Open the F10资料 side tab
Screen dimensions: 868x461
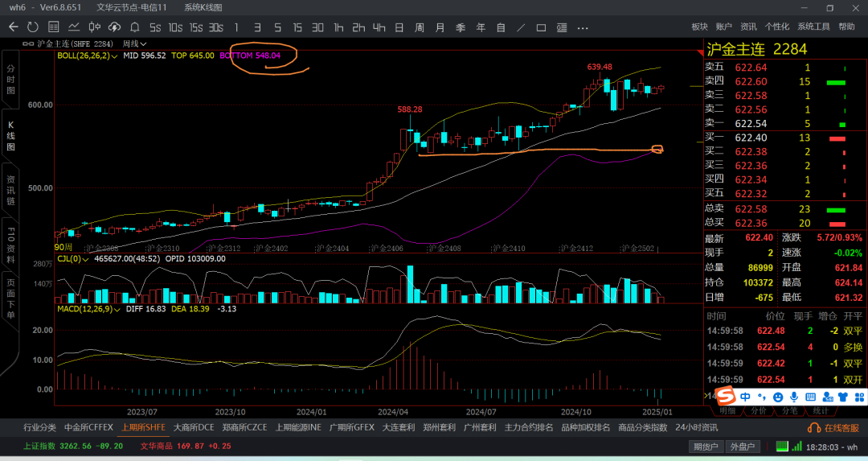tap(10, 245)
